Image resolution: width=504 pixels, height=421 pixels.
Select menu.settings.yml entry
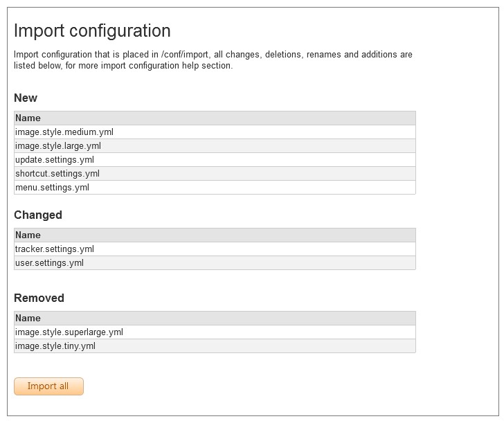click(215, 188)
